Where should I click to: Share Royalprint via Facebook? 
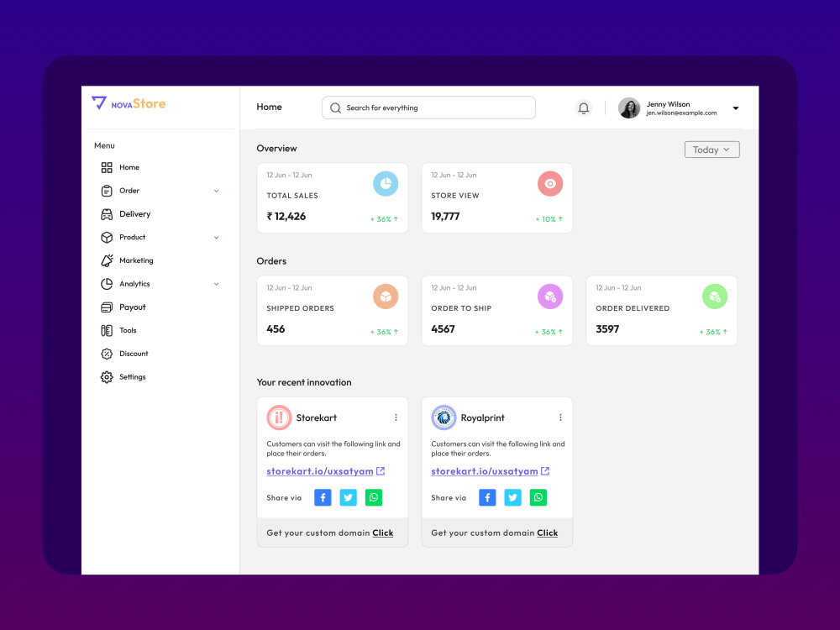click(487, 497)
